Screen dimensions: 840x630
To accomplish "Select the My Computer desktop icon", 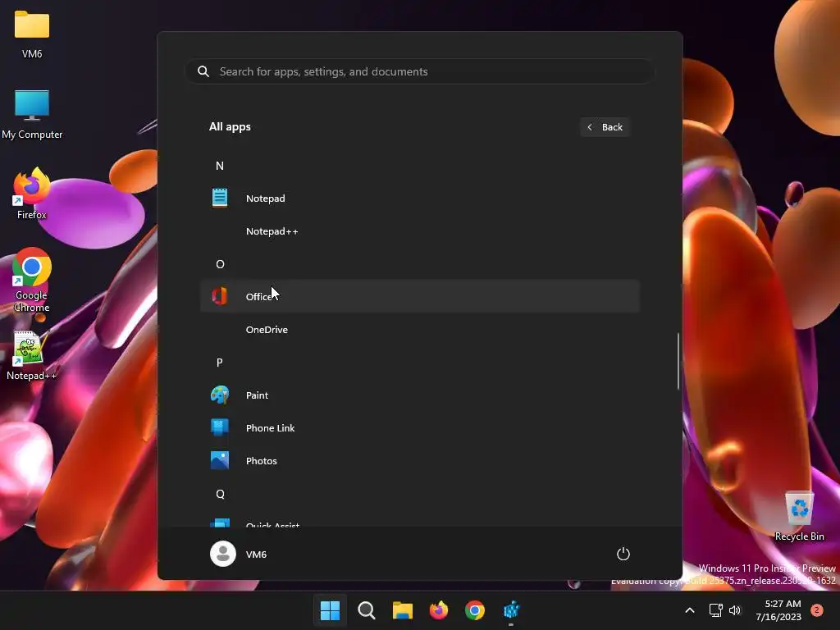I will coord(32,114).
